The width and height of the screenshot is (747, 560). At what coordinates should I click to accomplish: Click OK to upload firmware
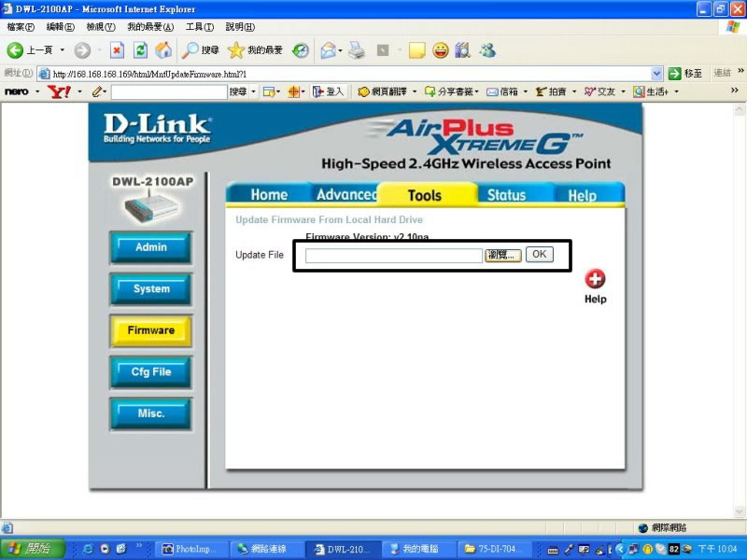(540, 254)
